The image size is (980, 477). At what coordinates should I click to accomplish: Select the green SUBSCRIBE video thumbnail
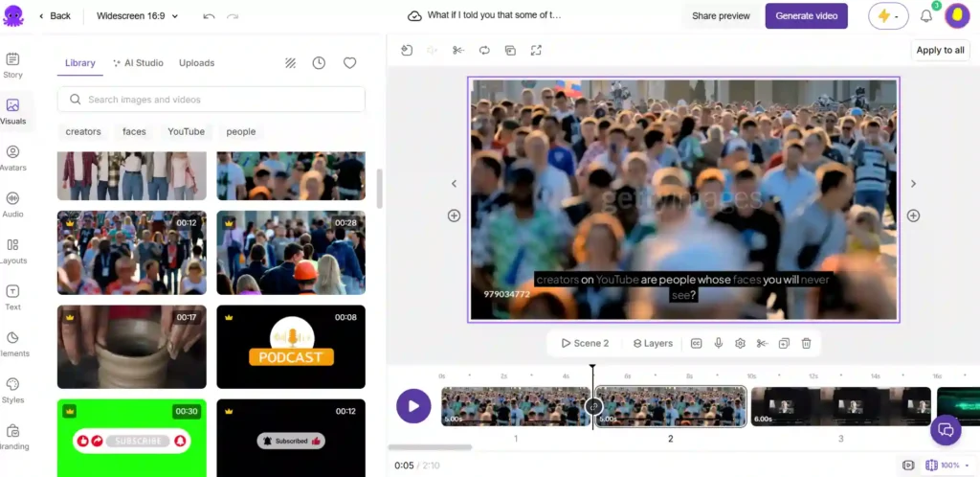[131, 438]
